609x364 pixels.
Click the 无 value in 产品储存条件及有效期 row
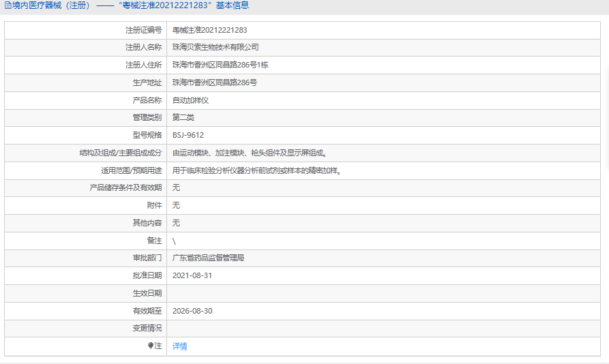pos(176,187)
